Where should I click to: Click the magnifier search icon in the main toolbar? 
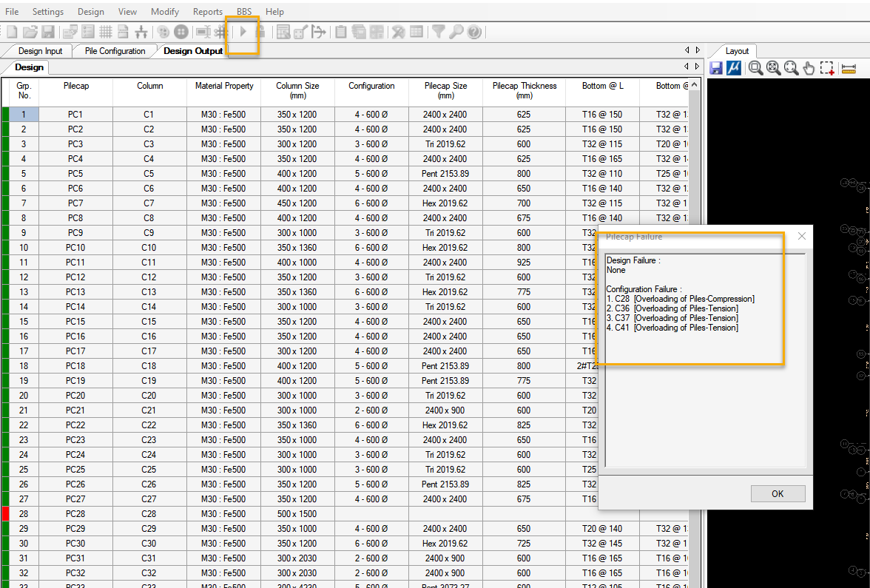click(x=456, y=32)
